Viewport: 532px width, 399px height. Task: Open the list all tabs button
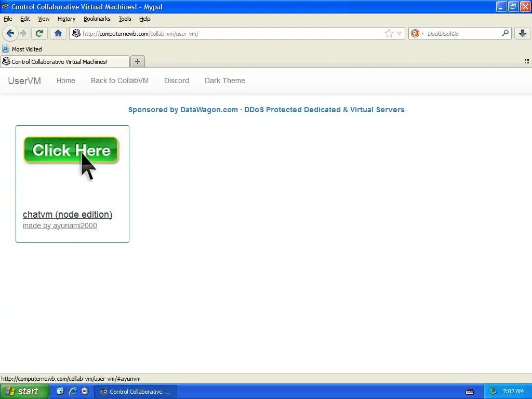pyautogui.click(x=527, y=61)
